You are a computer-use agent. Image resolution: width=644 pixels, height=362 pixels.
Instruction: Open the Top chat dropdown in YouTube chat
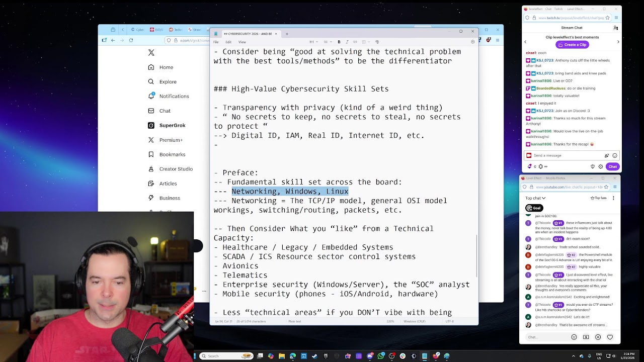535,198
